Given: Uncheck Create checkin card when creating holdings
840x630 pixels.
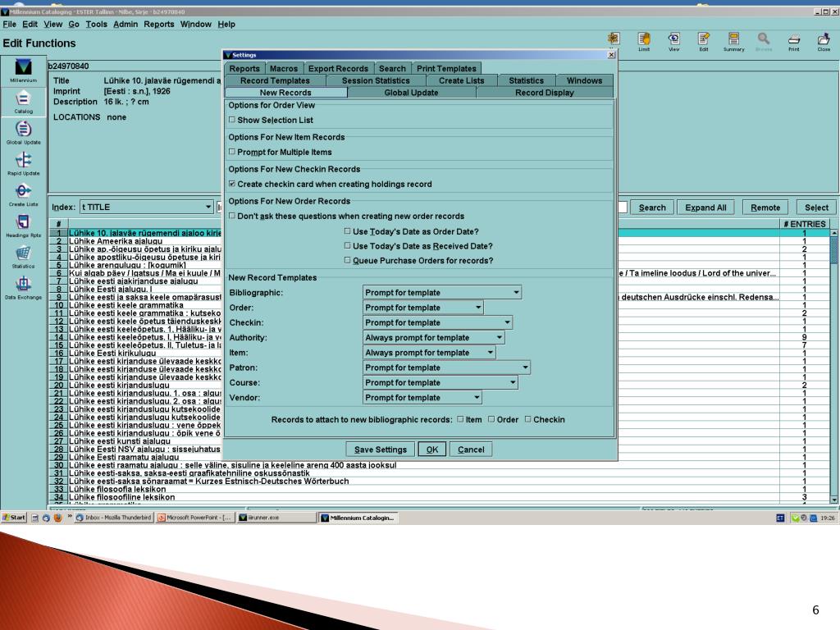Looking at the screenshot, I should point(231,184).
